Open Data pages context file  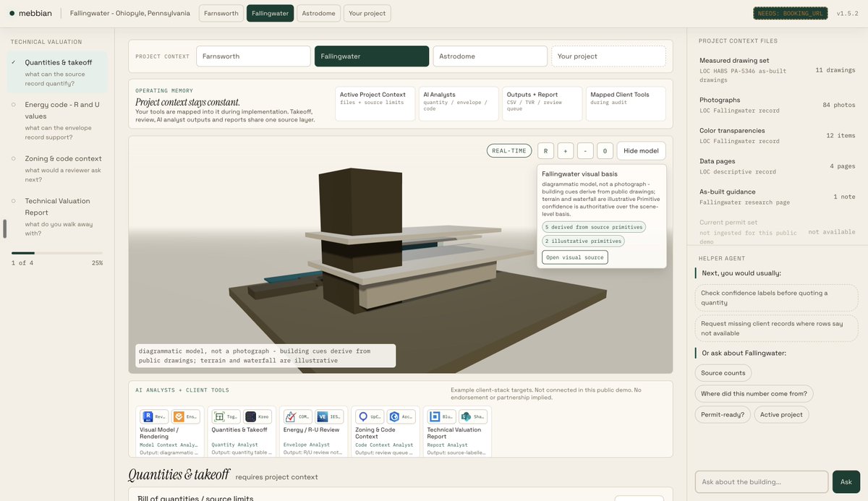tap(778, 166)
